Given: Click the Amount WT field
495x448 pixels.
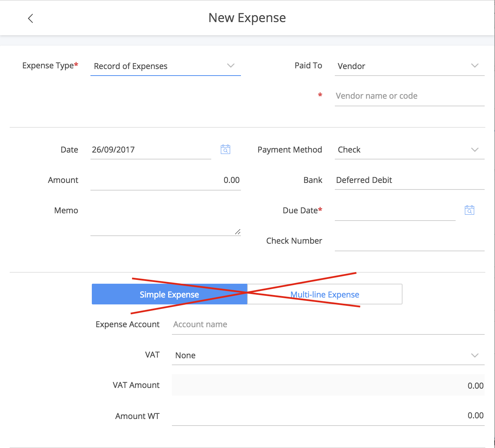Looking at the screenshot, I should pyautogui.click(x=328, y=416).
